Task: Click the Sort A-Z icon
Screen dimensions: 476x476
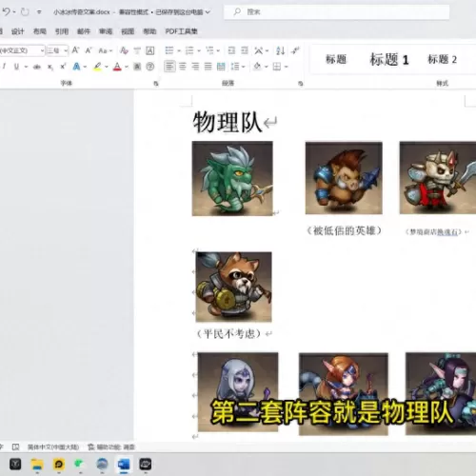Action: point(280,50)
